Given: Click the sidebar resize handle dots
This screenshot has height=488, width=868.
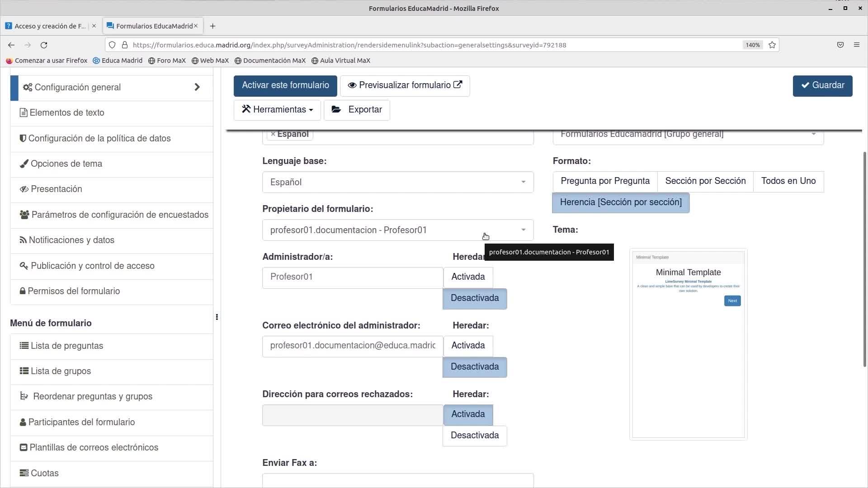Looking at the screenshot, I should coord(217,317).
